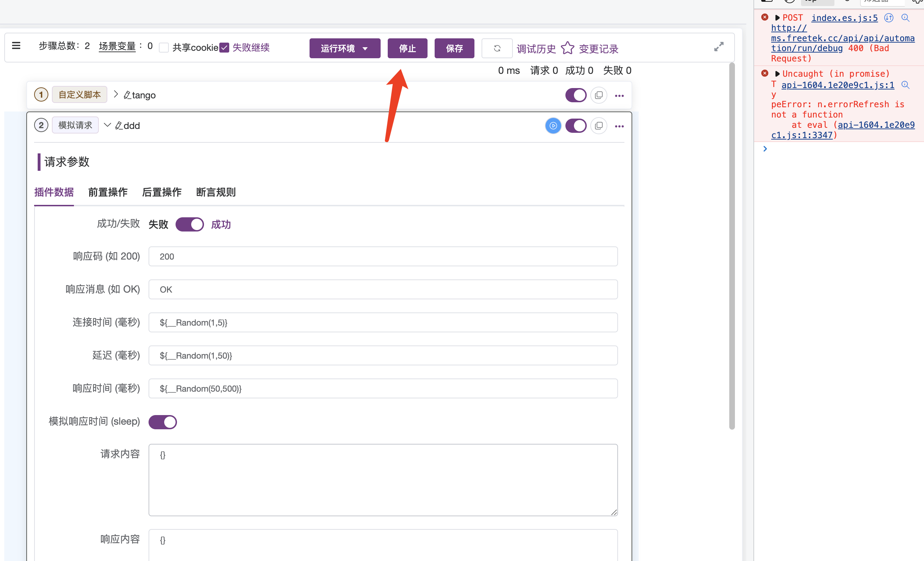Viewport: 924px width, 561px height.
Task: Uncheck the 失败继续 checkbox
Action: tap(224, 48)
